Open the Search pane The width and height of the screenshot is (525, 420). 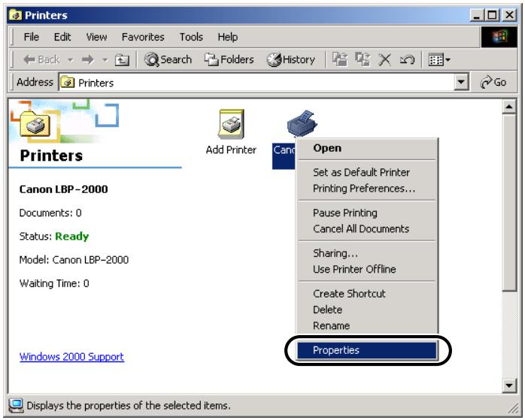tap(168, 60)
